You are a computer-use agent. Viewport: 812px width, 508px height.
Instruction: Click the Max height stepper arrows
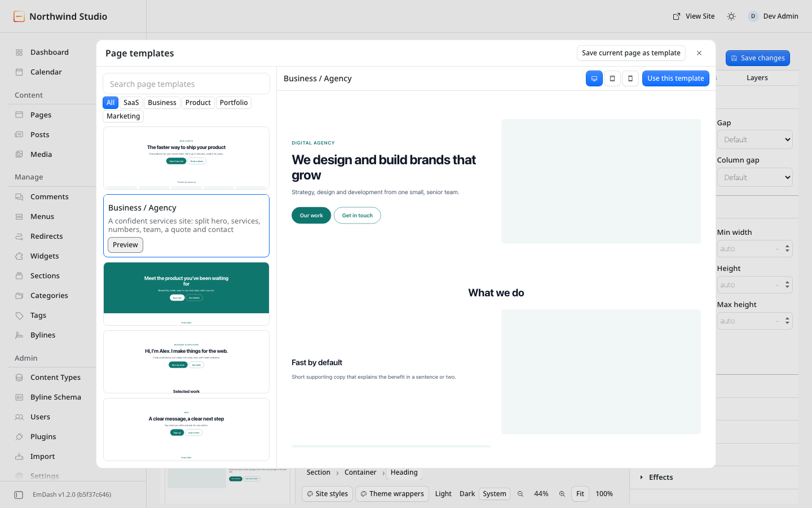click(x=788, y=321)
